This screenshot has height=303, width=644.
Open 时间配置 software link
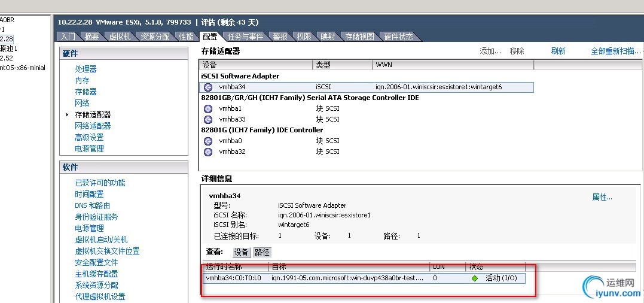(89, 194)
